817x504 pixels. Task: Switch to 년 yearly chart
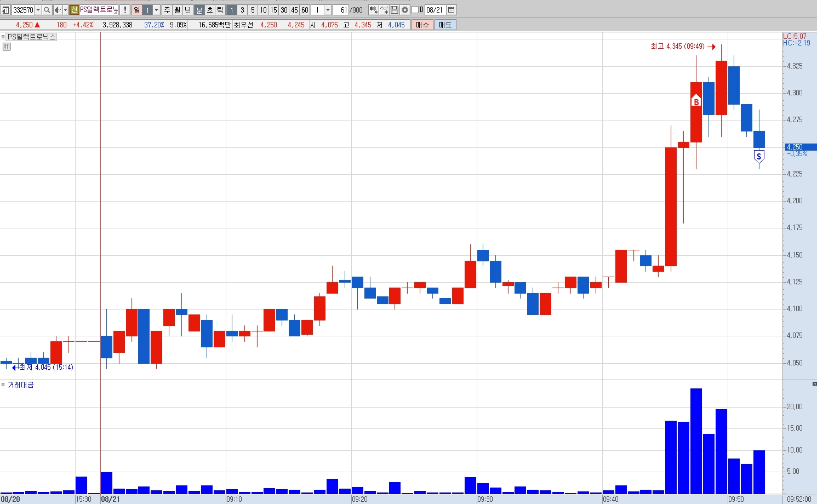(x=188, y=10)
